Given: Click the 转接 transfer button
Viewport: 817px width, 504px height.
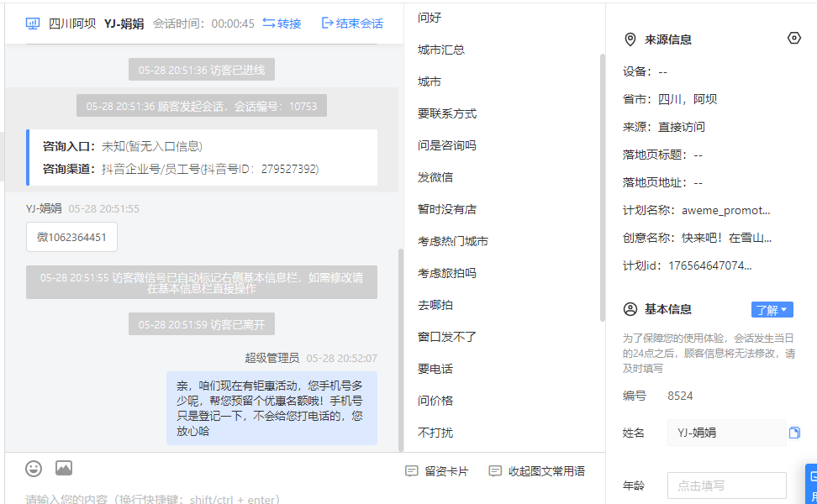Looking at the screenshot, I should click(x=282, y=24).
